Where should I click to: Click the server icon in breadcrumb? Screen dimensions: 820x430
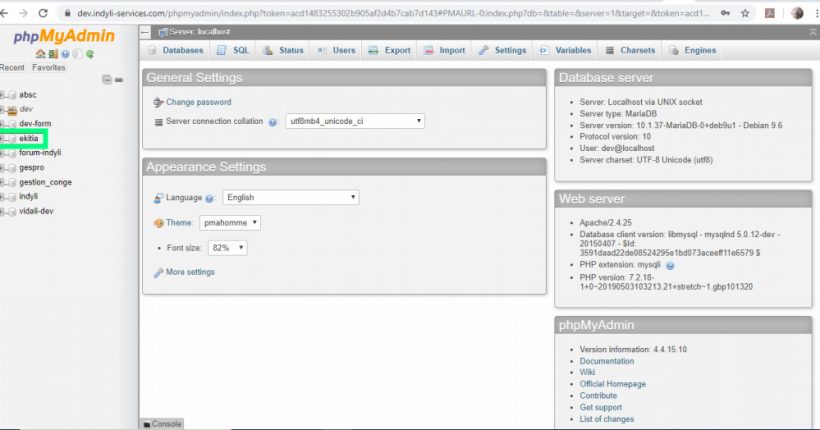pos(163,32)
